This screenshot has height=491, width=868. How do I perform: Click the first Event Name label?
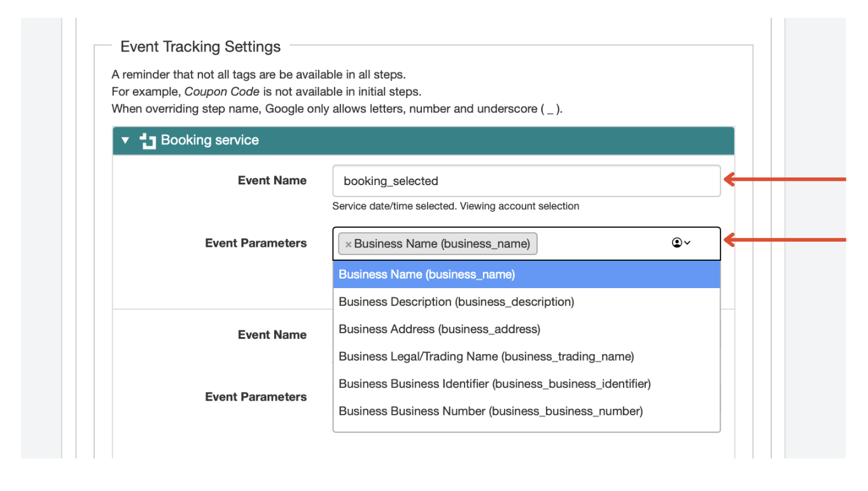tap(272, 181)
